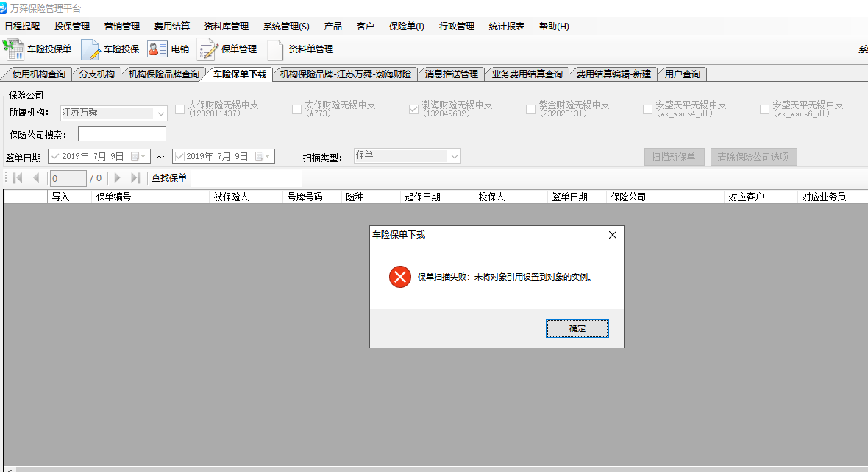The image size is (868, 472).
Task: Switch to 消息推送管理 tab
Action: 451,74
